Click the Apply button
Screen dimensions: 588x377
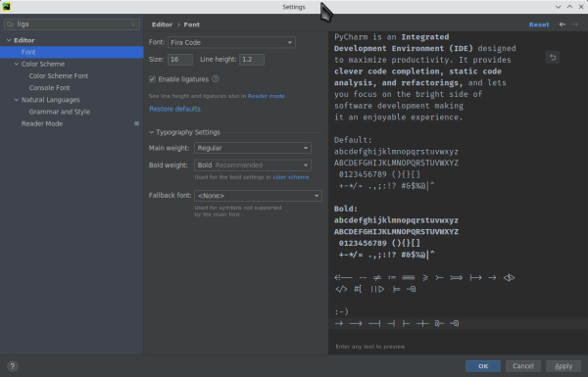pos(563,366)
